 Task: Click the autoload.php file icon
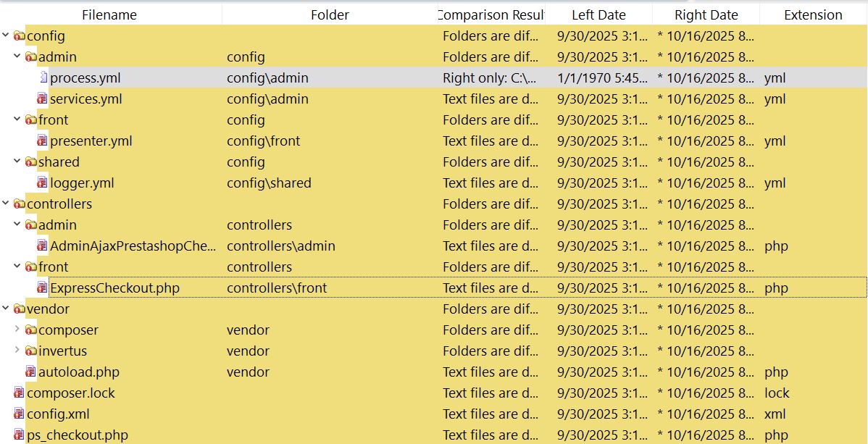pyautogui.click(x=31, y=372)
